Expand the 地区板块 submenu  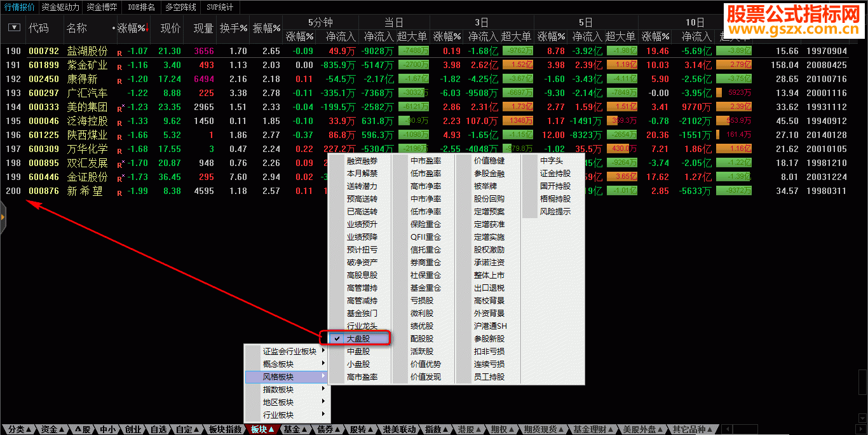[x=287, y=402]
